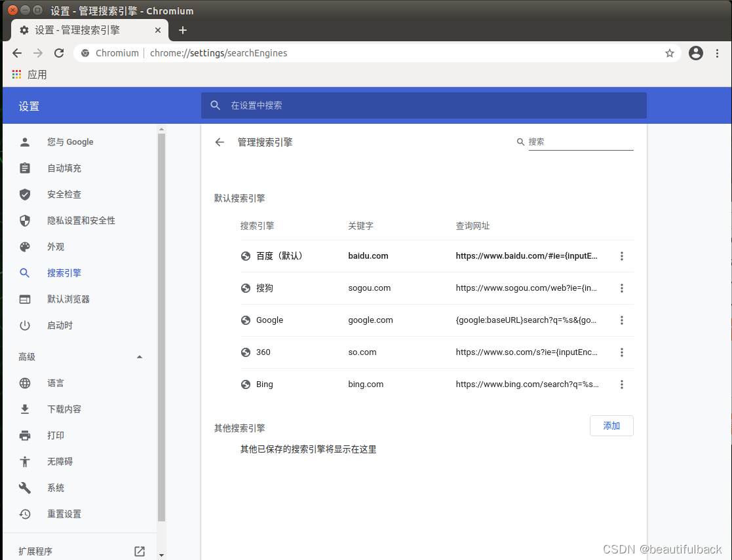Click the so.com keyword cell
The height and width of the screenshot is (560, 732).
click(x=362, y=352)
